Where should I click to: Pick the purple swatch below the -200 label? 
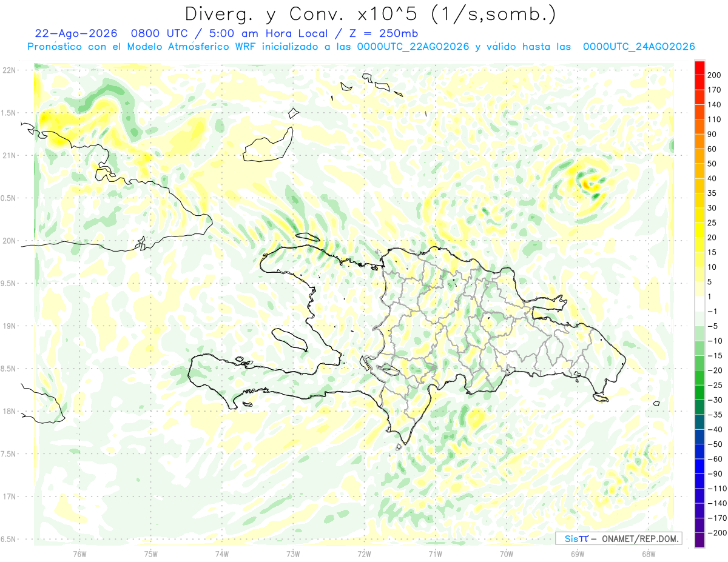point(699,540)
